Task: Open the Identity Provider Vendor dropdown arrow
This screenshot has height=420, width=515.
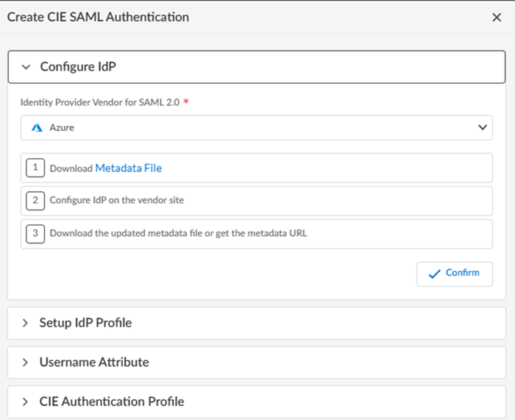Action: 483,127
